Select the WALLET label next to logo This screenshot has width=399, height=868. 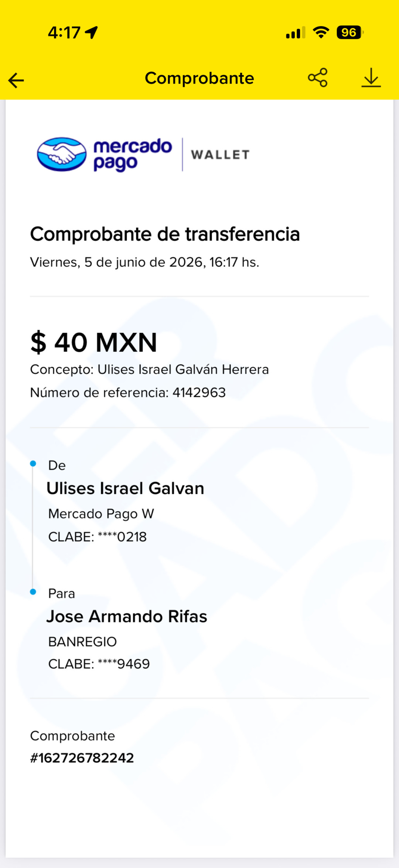coord(221,155)
